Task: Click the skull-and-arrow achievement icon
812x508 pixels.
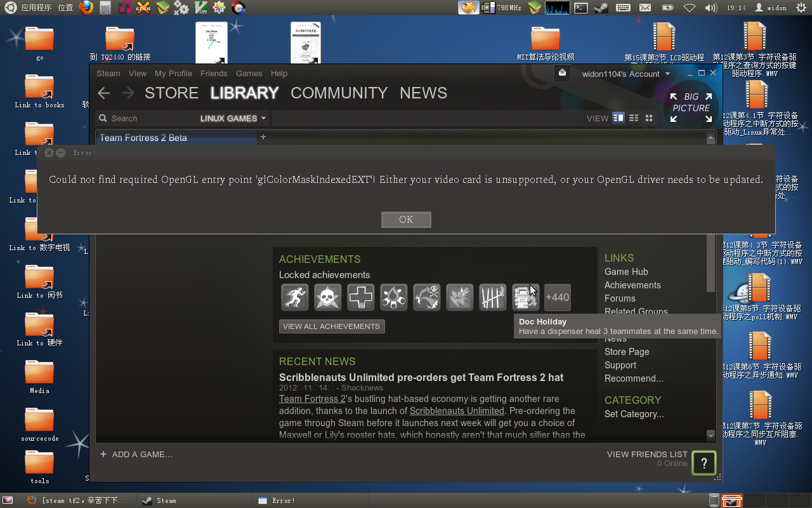Action: [427, 297]
